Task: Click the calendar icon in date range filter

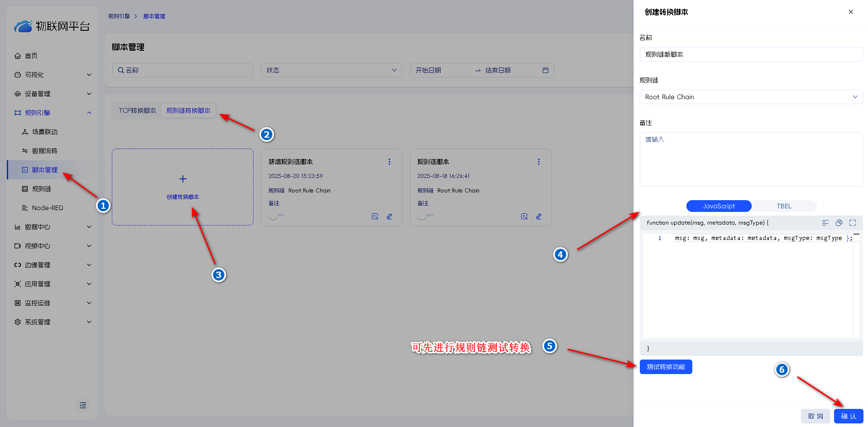Action: (x=546, y=70)
